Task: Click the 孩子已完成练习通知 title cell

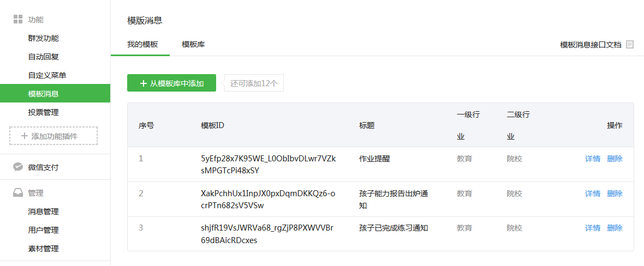Action: point(393,228)
